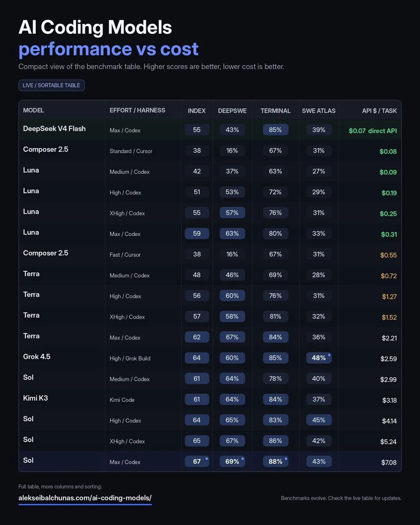
Task: Click the 62 index score
Action: [x=197, y=337]
